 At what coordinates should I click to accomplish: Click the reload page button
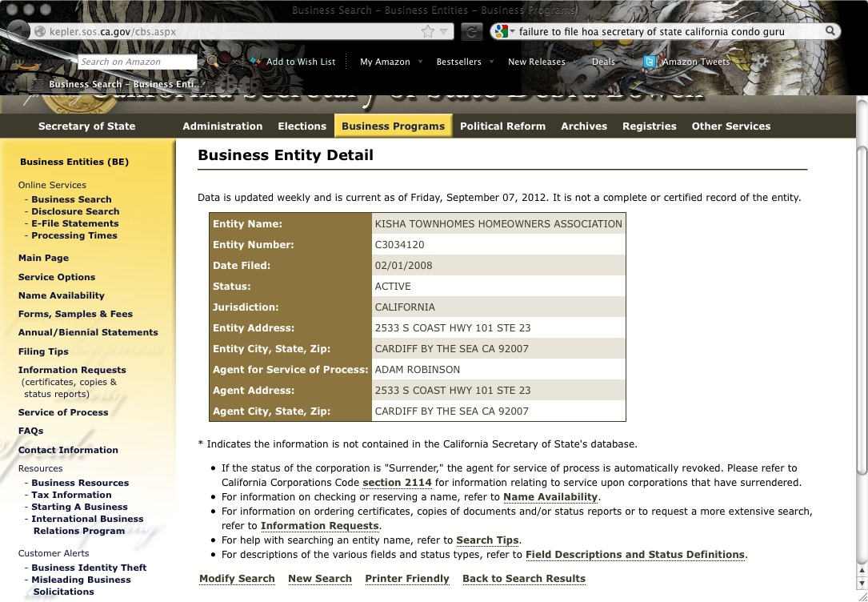point(471,31)
